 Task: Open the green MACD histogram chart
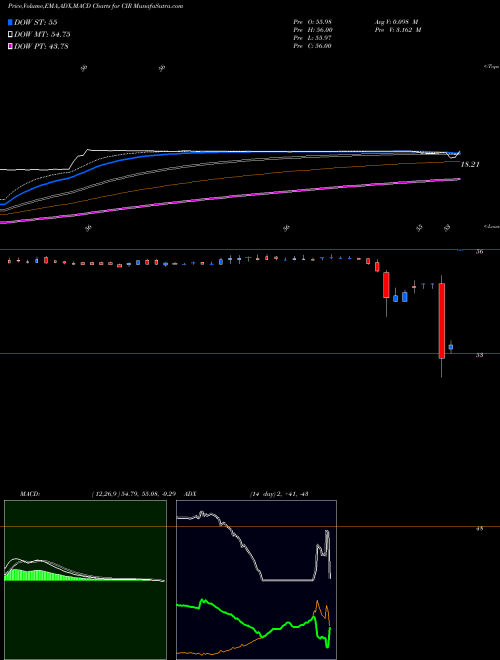coord(85,580)
